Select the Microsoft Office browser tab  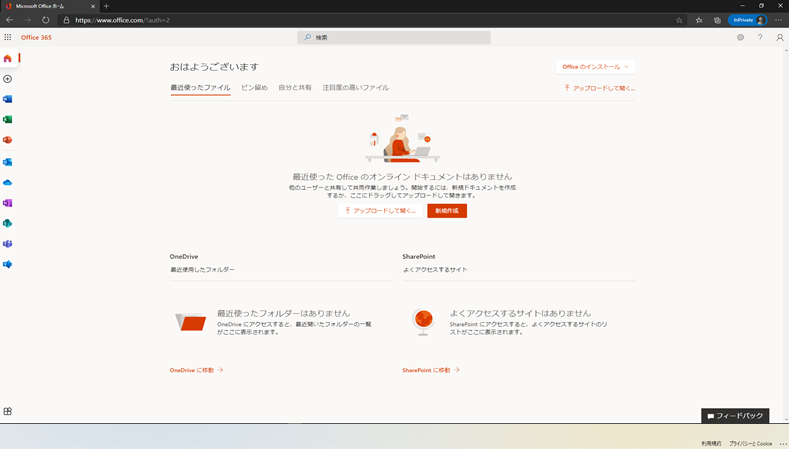pos(49,6)
